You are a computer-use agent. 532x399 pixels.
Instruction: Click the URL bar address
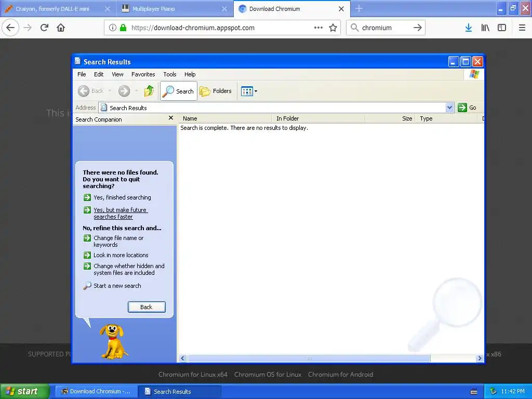click(193, 28)
